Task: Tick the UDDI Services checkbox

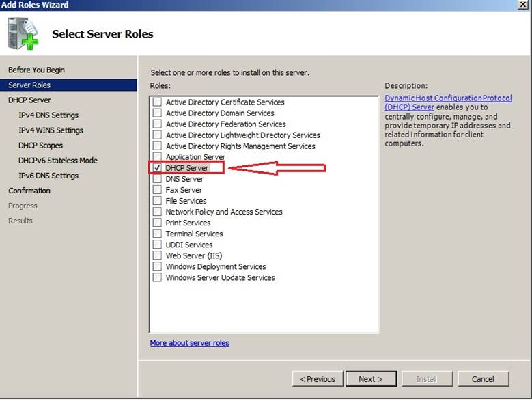Action: [x=157, y=245]
